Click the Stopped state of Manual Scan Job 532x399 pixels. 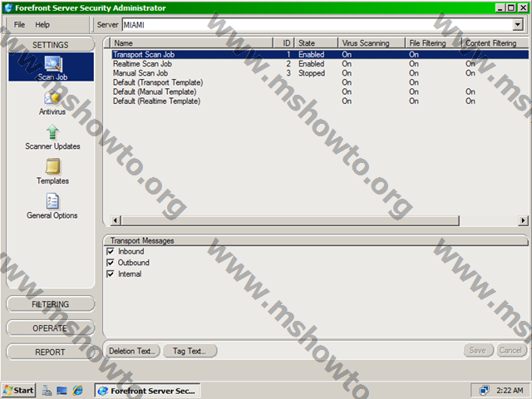(312, 73)
